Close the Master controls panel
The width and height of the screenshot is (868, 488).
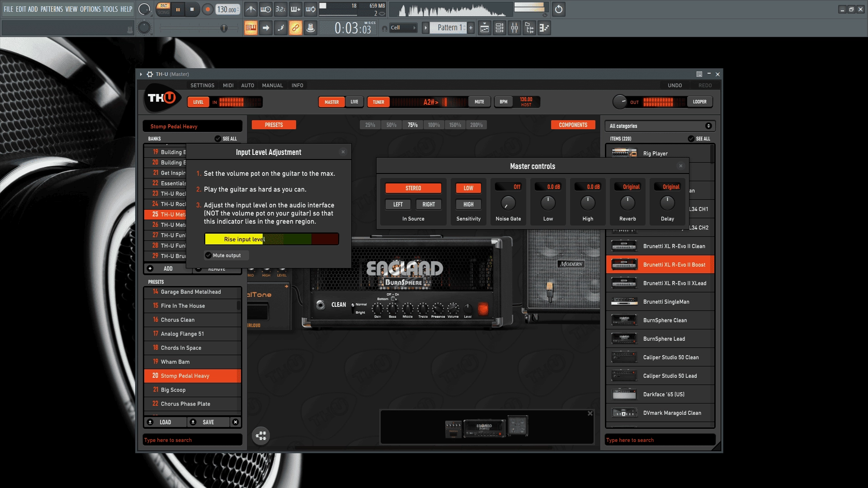pos(681,166)
